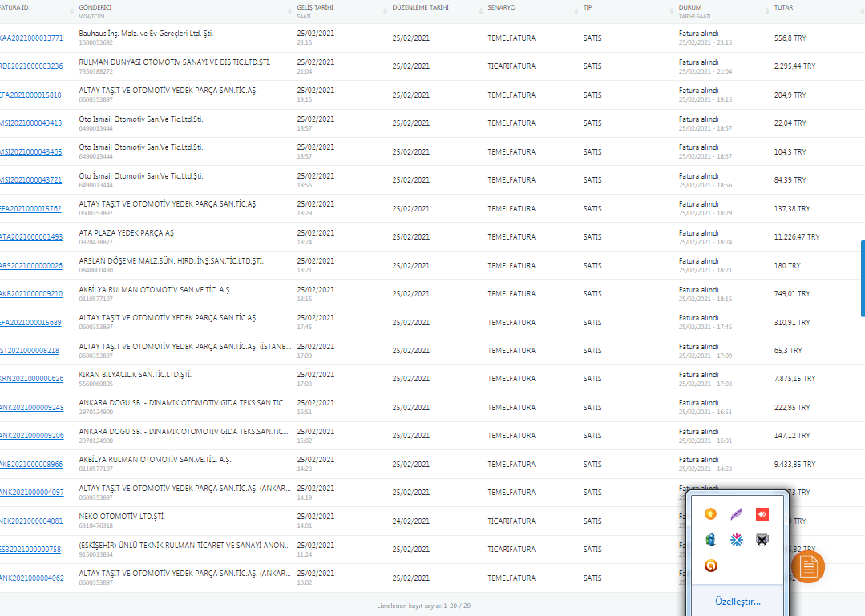The height and width of the screenshot is (616, 865).
Task: Click Özelleştir... in the tray popup
Action: pyautogui.click(x=738, y=601)
